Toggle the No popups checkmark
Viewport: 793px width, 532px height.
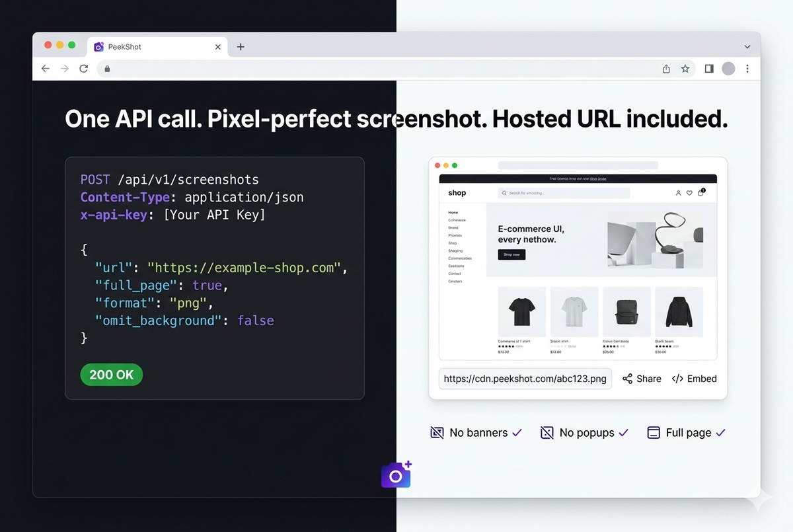click(x=624, y=432)
